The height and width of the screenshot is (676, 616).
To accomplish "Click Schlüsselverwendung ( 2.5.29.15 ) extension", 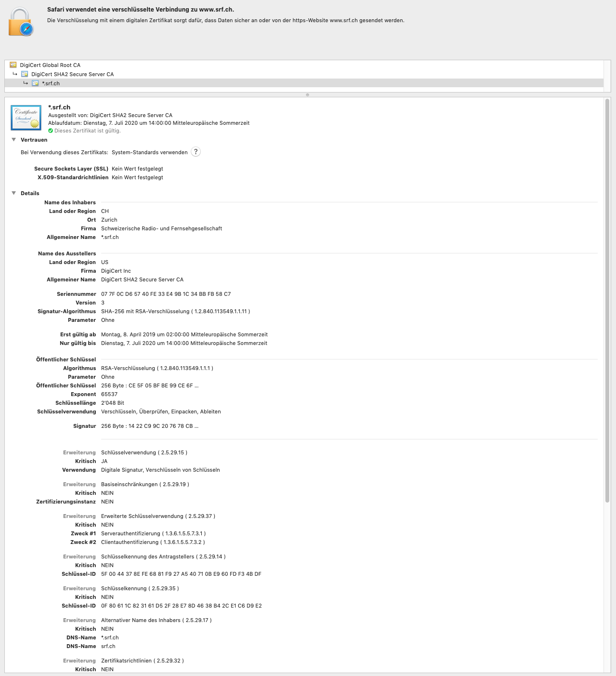I will click(x=144, y=452).
